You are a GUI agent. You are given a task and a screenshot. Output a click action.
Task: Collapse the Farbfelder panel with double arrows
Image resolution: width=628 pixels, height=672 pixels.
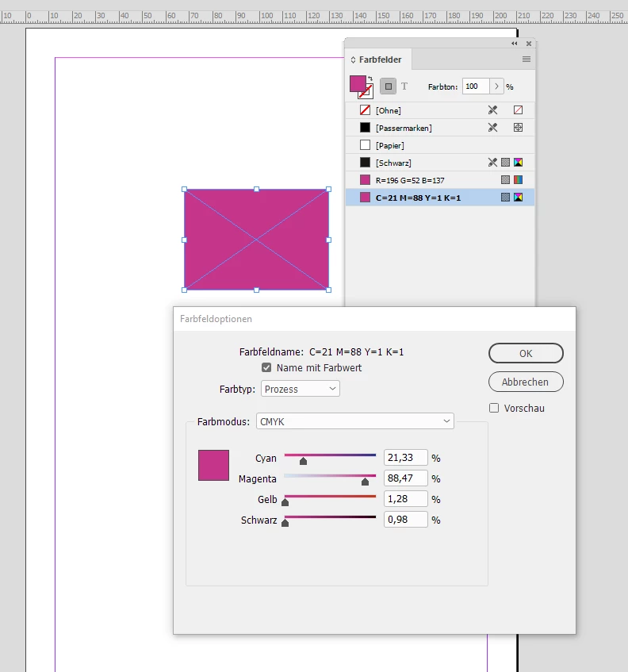(514, 44)
